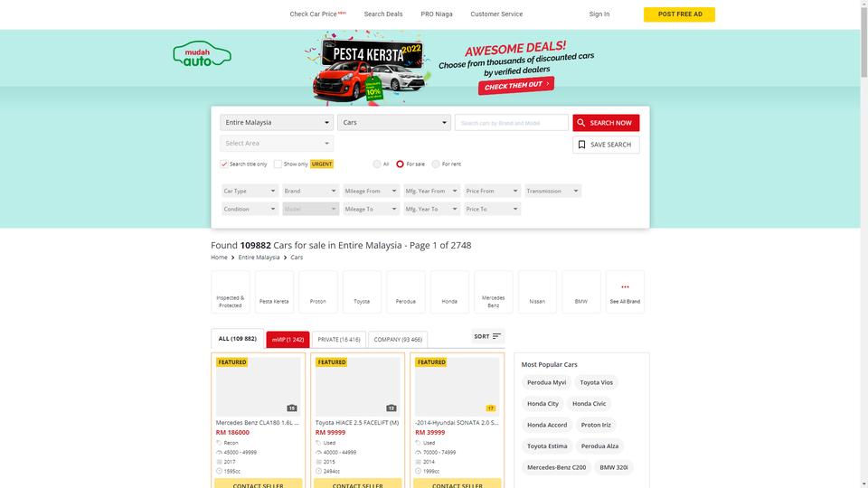Focus the brand and model search field
Viewport: 868px width, 488px height.
(x=512, y=123)
